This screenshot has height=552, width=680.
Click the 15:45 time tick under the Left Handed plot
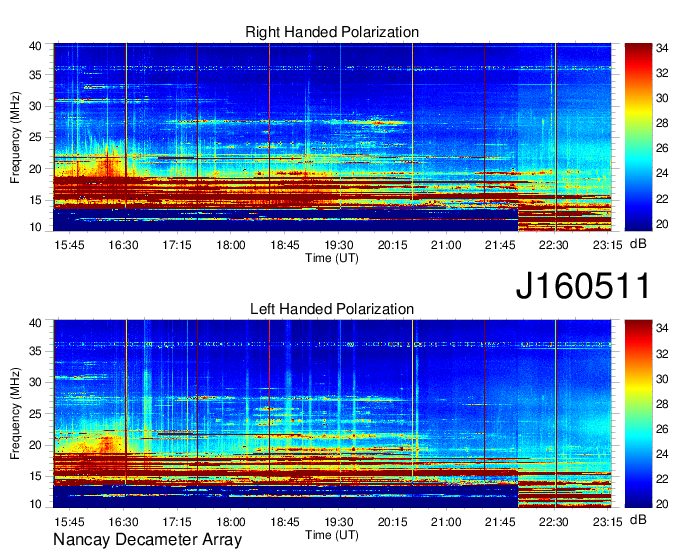[69, 521]
